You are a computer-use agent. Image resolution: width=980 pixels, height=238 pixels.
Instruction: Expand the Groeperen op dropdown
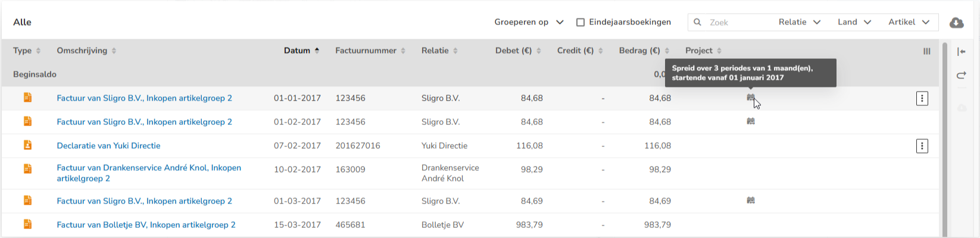(529, 22)
